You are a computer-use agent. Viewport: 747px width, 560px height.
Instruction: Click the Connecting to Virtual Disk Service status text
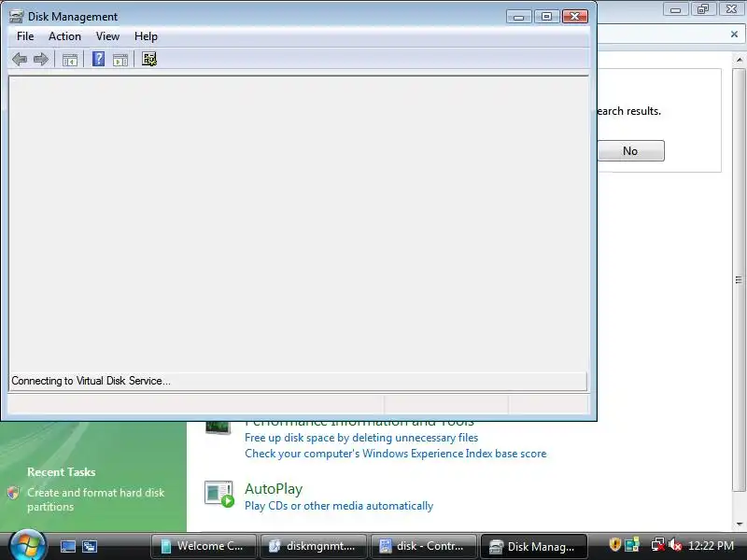coord(91,381)
